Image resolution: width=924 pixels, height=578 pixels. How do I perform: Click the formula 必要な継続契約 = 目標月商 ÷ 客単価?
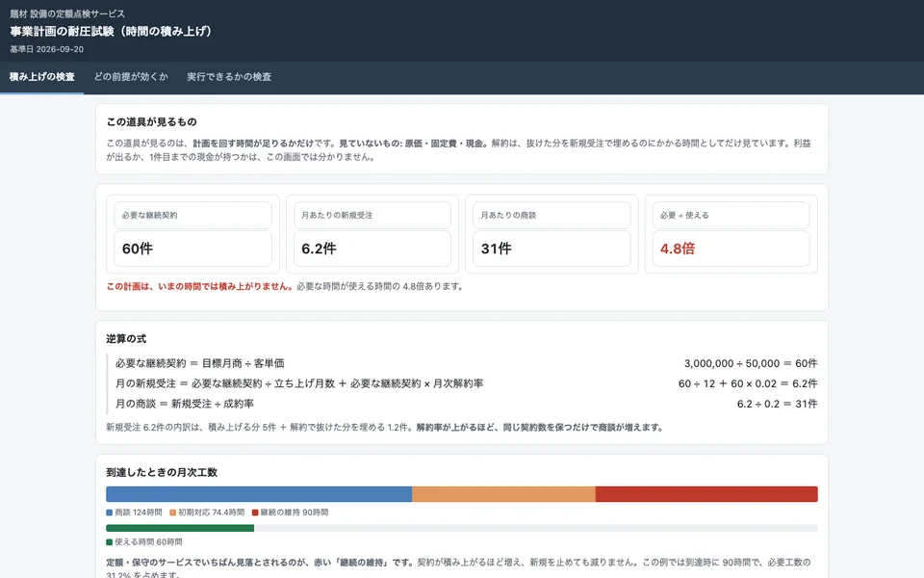pyautogui.click(x=200, y=364)
